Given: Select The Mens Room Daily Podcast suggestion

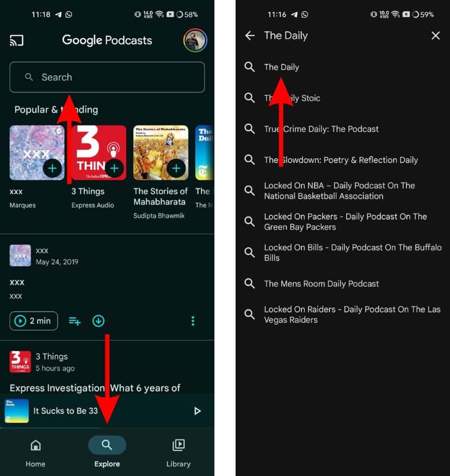Looking at the screenshot, I should tap(321, 283).
